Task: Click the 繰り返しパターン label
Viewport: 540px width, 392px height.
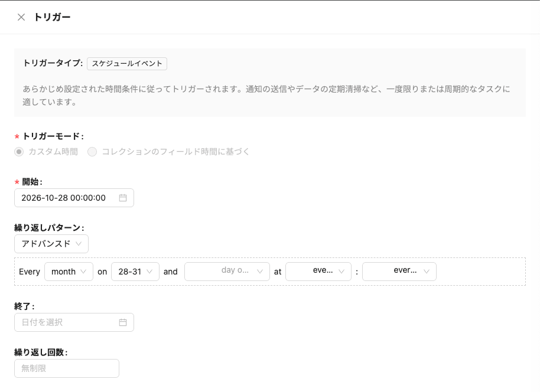Action: (x=49, y=228)
